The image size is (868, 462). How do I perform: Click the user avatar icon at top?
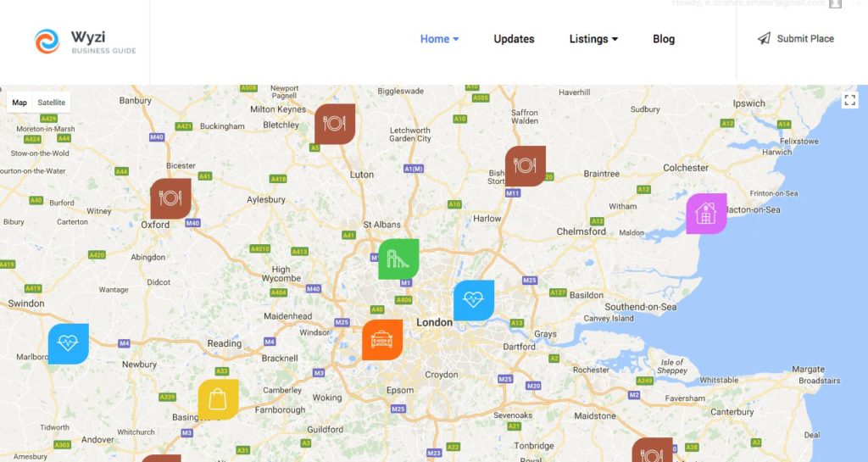pos(835,4)
